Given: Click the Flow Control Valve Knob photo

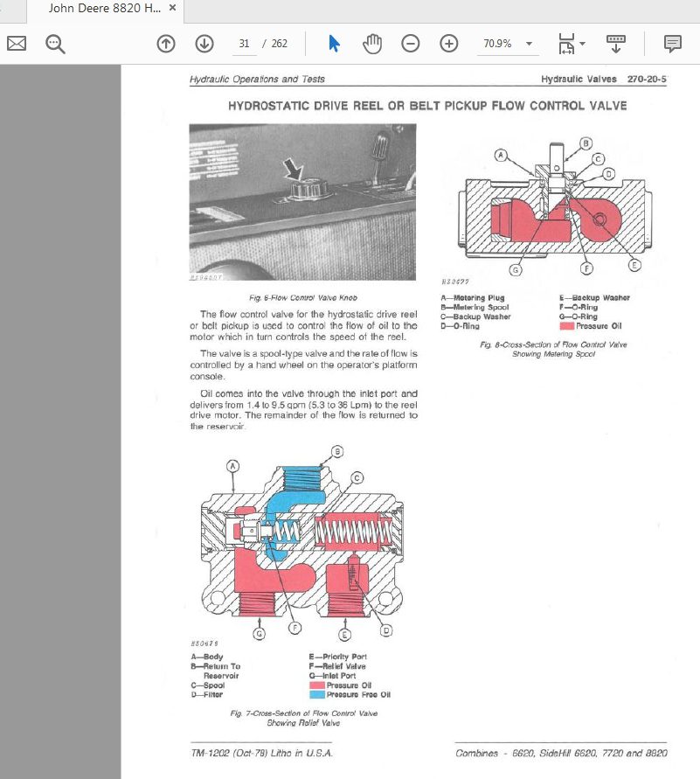Looking at the screenshot, I should pyautogui.click(x=302, y=202).
